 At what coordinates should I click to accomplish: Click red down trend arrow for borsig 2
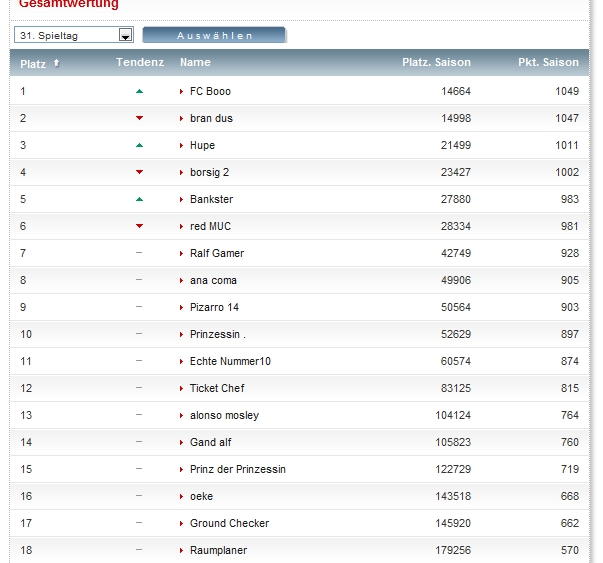(x=139, y=172)
